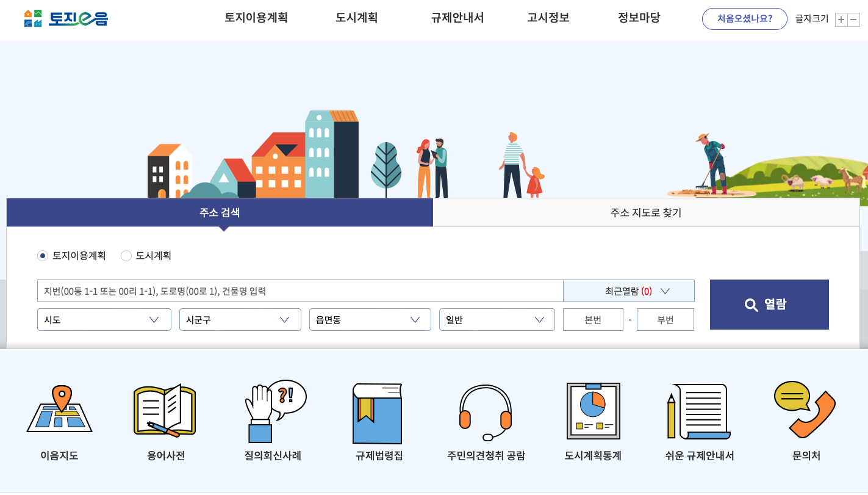Switch to the 주소 지도로 찾기 tab
Screen dimensions: 868x495
click(x=646, y=212)
